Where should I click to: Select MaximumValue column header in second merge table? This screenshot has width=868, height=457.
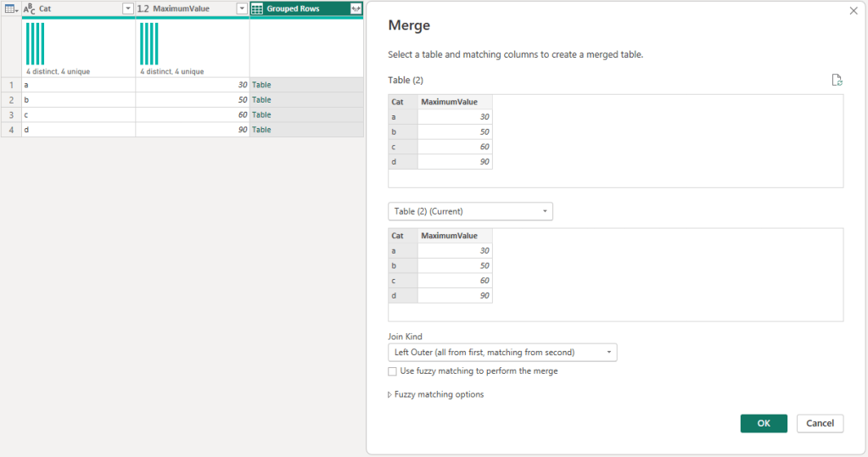pos(454,236)
